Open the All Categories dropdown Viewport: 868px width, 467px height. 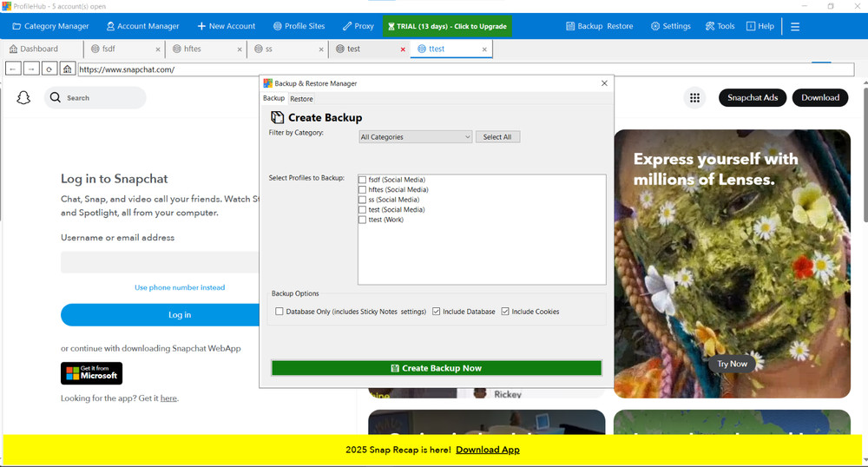pyautogui.click(x=415, y=136)
